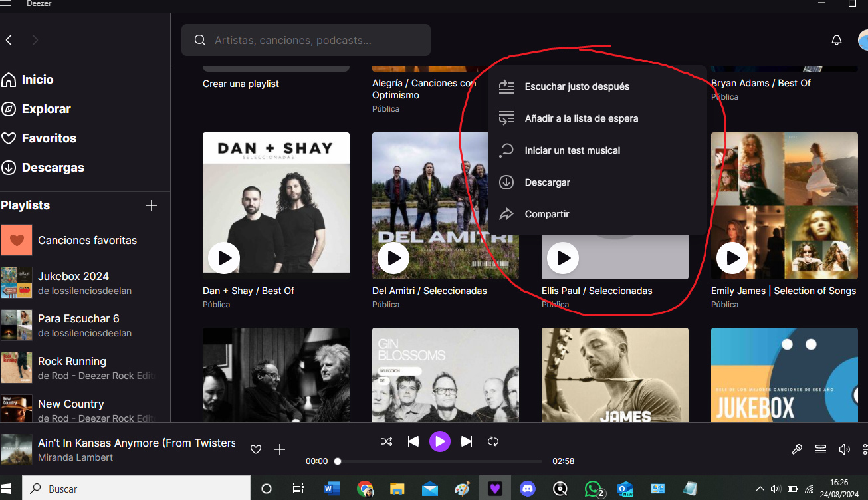Open Ellis Paul / Seleccionadas title

click(x=597, y=291)
